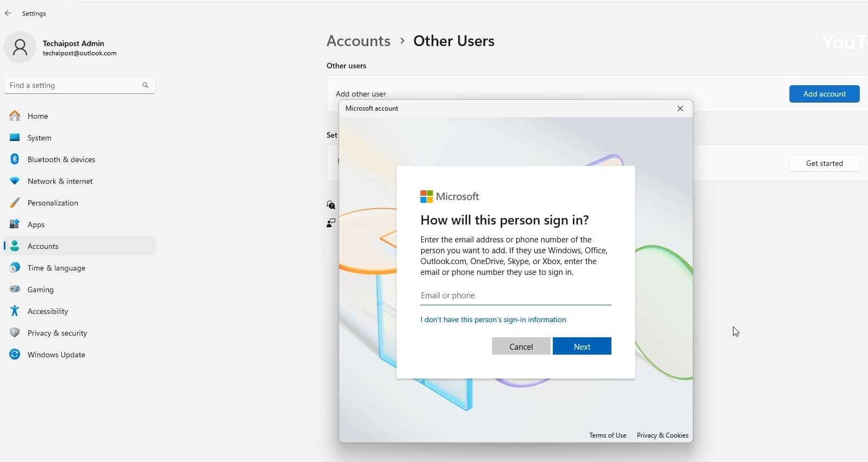Screen dimensions: 868x462
Task: Click the Accessibility figure icon
Action: pyautogui.click(x=15, y=311)
